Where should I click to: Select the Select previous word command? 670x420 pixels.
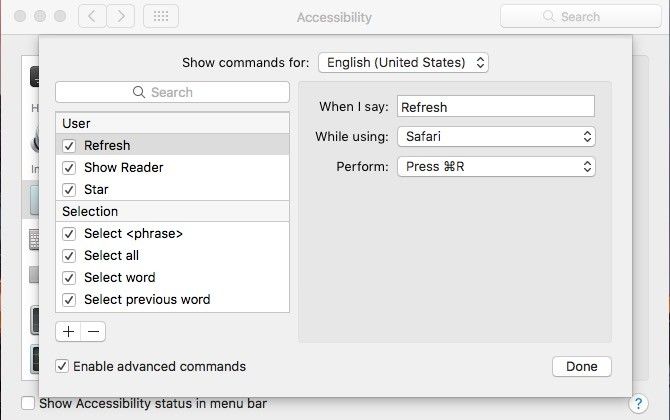(146, 299)
